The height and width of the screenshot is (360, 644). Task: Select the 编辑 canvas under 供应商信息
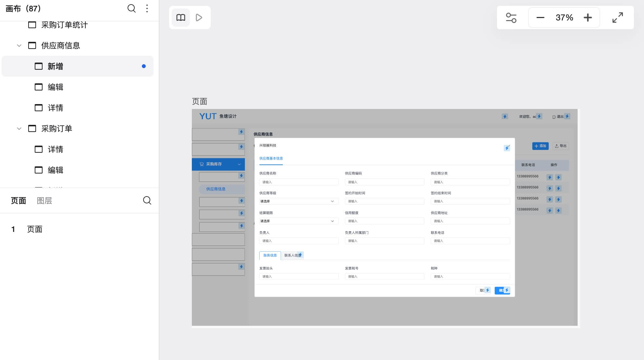tap(56, 87)
